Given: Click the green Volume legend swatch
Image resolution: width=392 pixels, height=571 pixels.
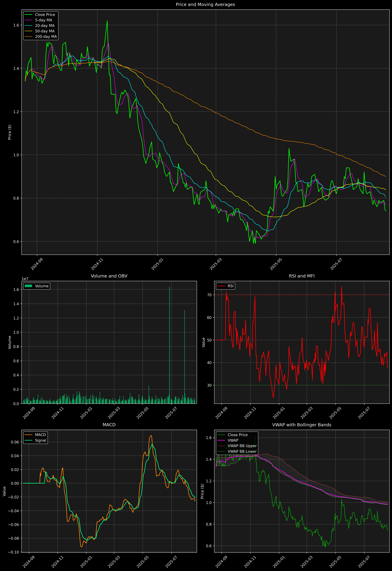Looking at the screenshot, I should coord(29,286).
